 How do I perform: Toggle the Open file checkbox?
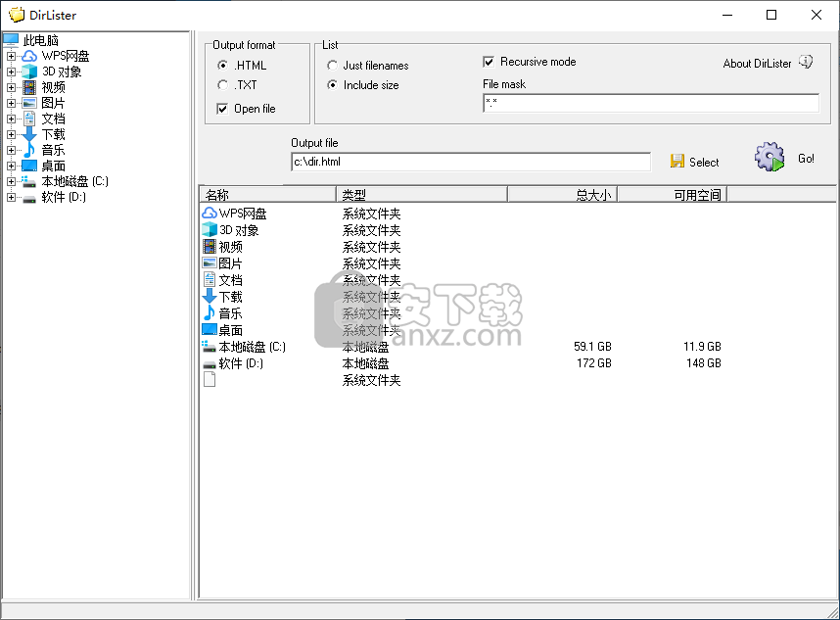coord(222,109)
